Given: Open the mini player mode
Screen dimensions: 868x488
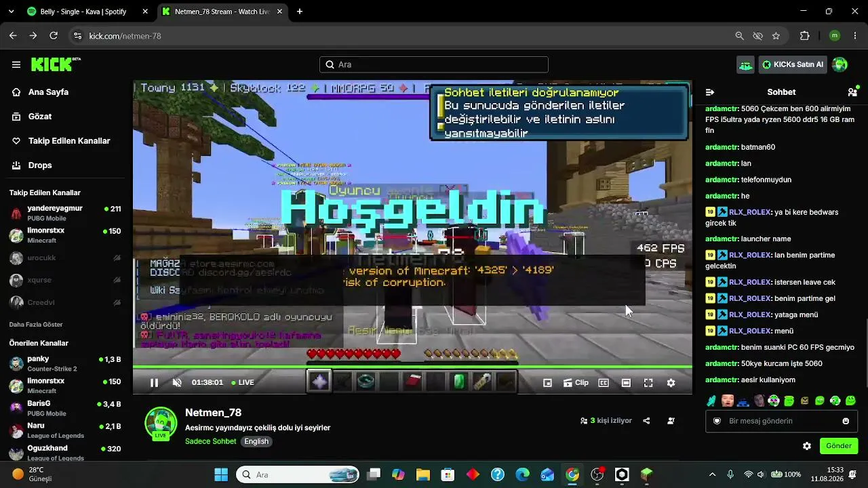Looking at the screenshot, I should point(547,383).
